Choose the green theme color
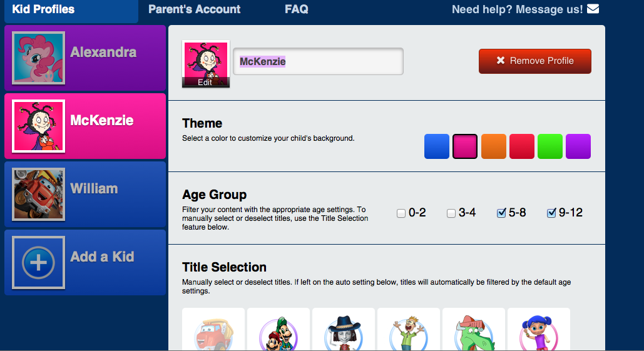The height and width of the screenshot is (351, 644). click(550, 146)
